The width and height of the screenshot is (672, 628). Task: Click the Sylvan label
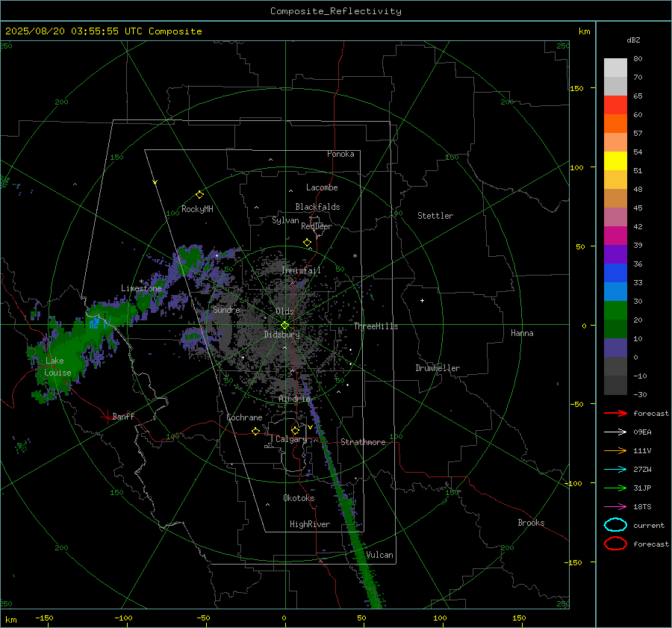[285, 220]
